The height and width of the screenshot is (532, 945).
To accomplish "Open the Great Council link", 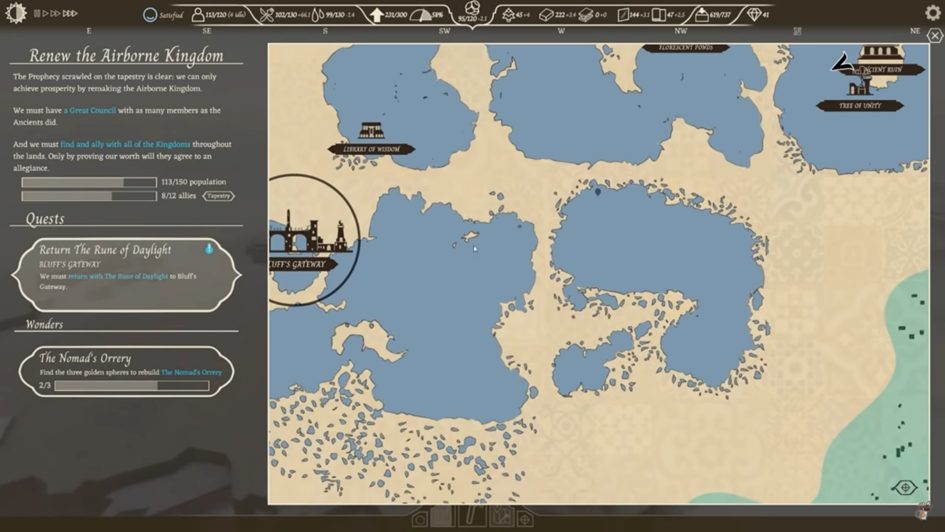I will coord(90,110).
